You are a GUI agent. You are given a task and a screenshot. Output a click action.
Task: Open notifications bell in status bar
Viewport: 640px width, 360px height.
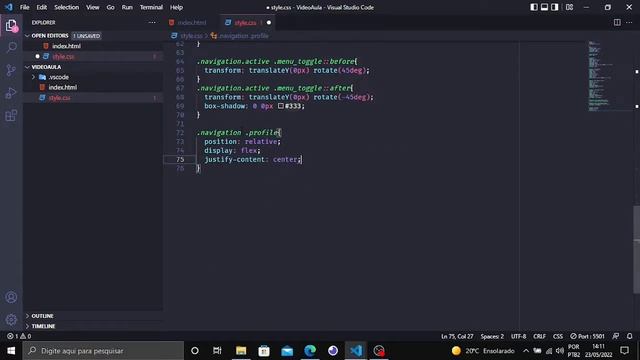(629, 336)
